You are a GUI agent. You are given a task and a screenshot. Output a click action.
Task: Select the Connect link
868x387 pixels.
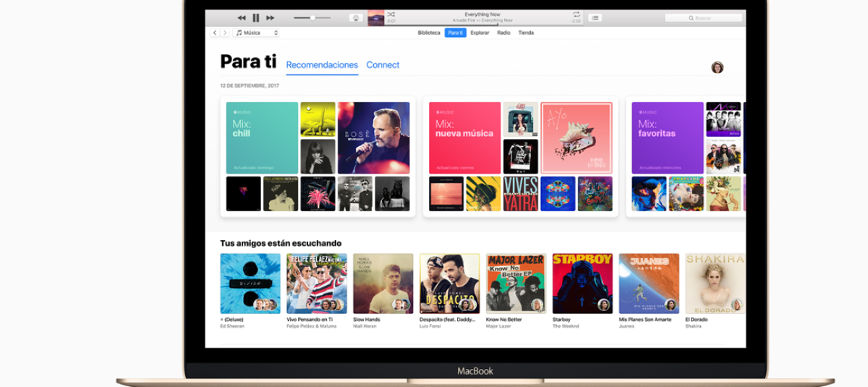tap(383, 65)
